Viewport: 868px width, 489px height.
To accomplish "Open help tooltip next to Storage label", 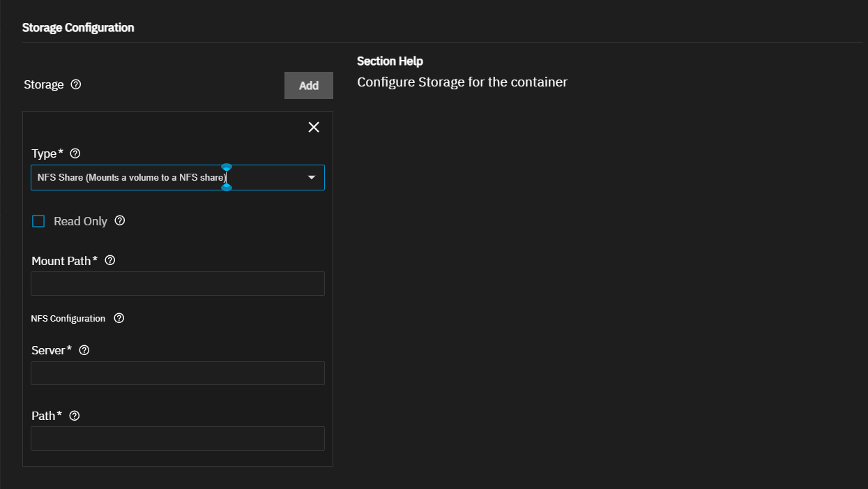I will [x=77, y=84].
